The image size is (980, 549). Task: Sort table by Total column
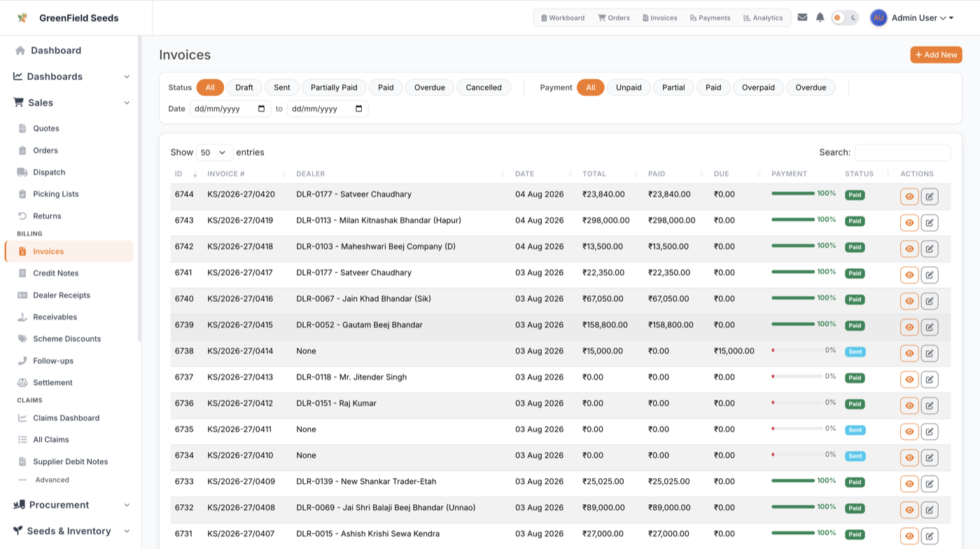610,174
